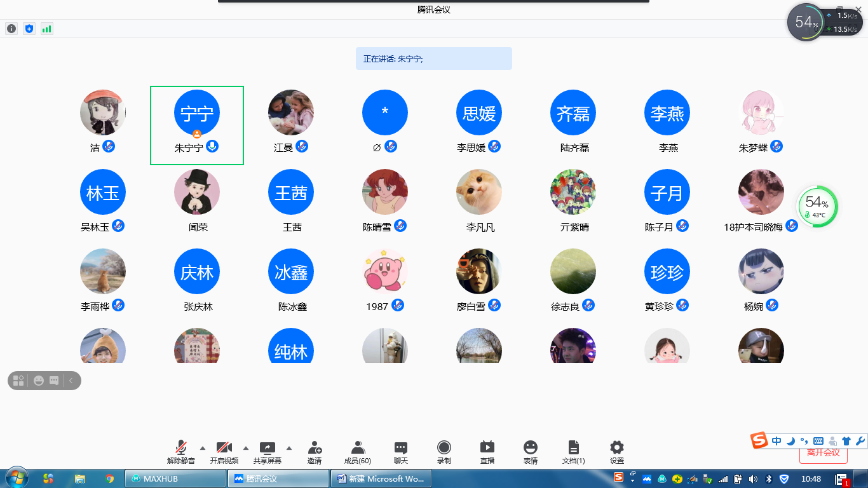The height and width of the screenshot is (488, 868).
Task: Switch to 新建 Microsoft Word taskbar window
Action: tap(381, 478)
